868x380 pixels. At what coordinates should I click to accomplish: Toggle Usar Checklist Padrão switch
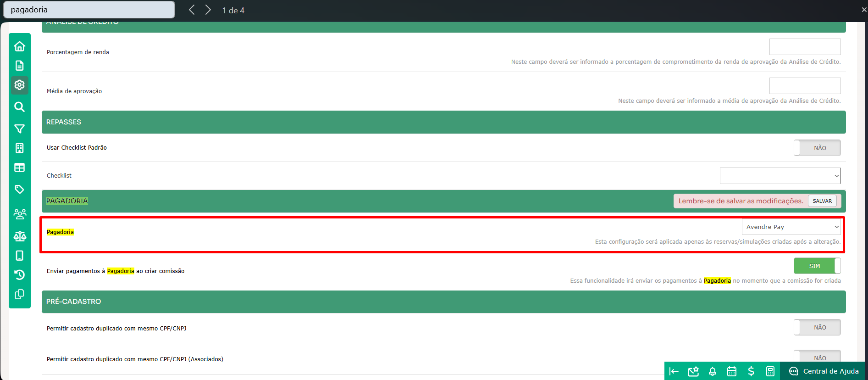tap(817, 148)
